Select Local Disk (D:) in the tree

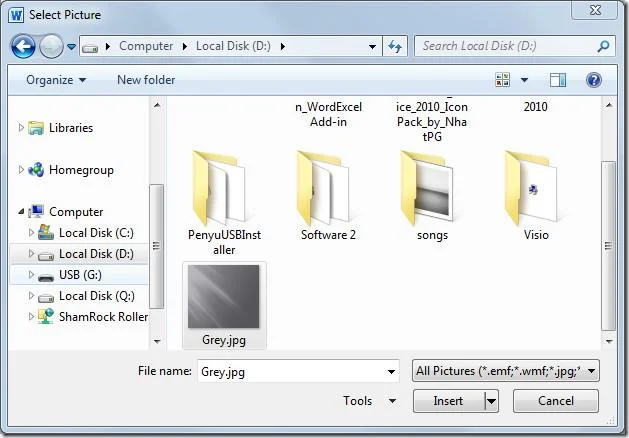click(96, 254)
